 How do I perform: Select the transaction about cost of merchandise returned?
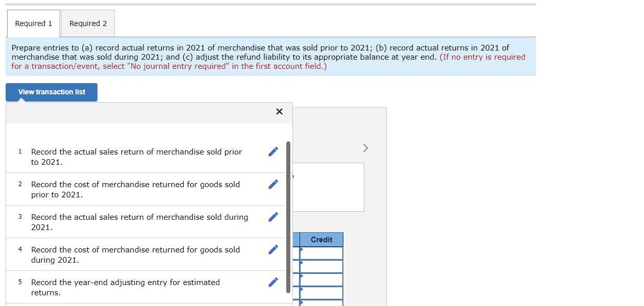coord(135,189)
